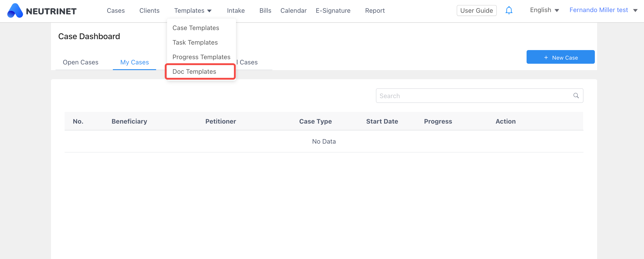Click into the Search input field
This screenshot has height=259, width=644.
point(472,96)
